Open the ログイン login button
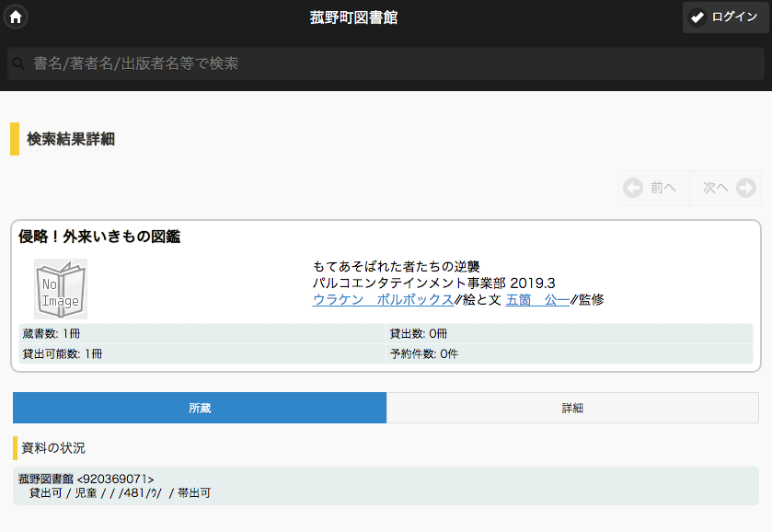Image resolution: width=772 pixels, height=532 pixels. [x=725, y=17]
